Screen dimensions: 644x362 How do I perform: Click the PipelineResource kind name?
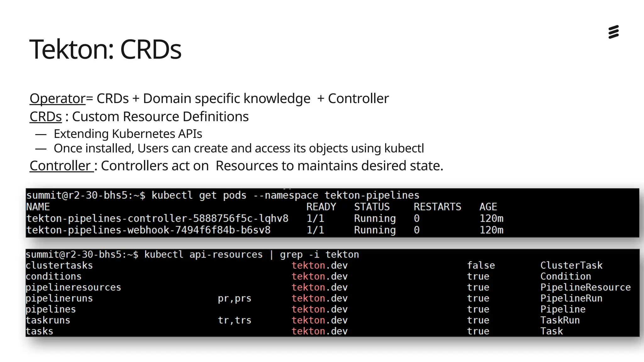point(585,287)
